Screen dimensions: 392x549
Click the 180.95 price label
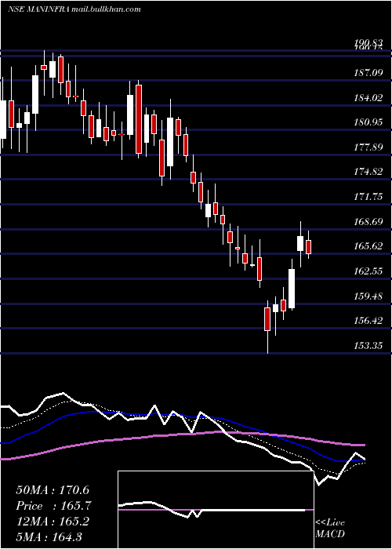coord(368,122)
